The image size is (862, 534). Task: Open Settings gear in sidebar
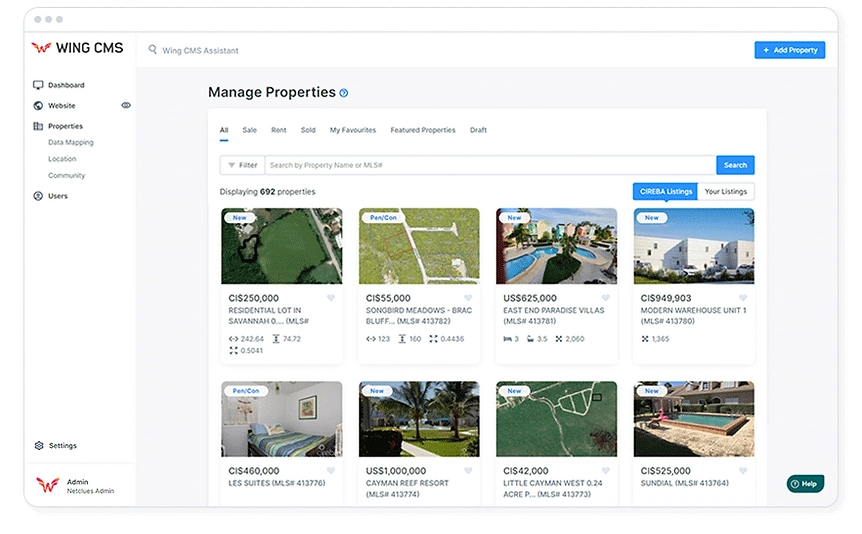39,446
